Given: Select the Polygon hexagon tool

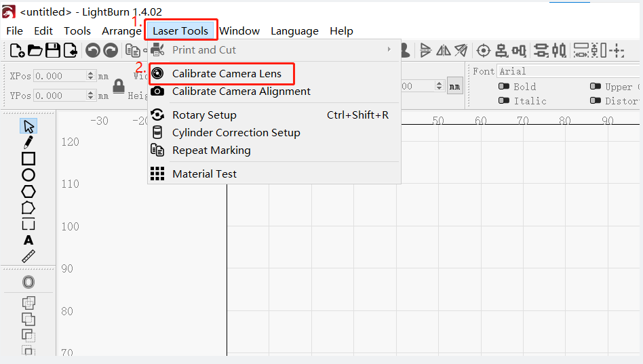Looking at the screenshot, I should point(28,191).
